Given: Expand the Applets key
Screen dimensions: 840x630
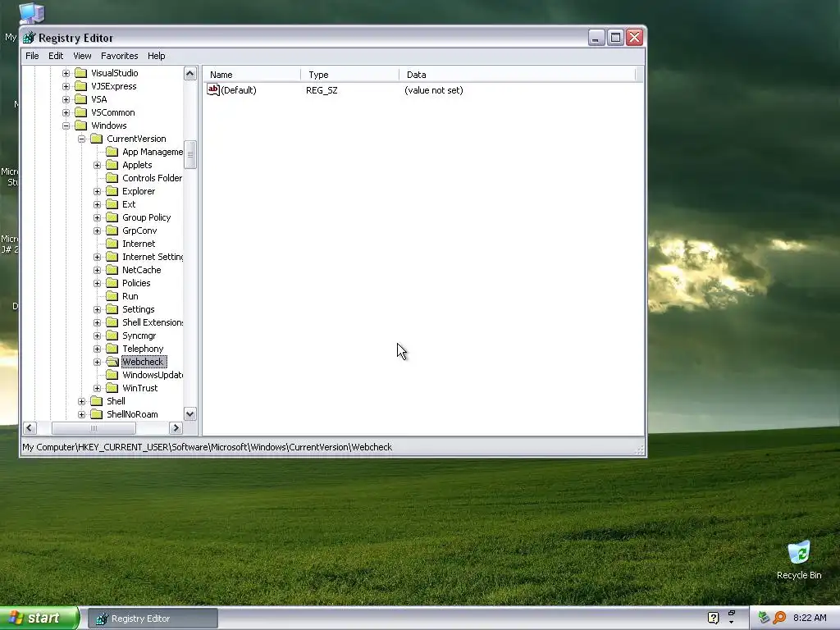Looking at the screenshot, I should (x=97, y=165).
